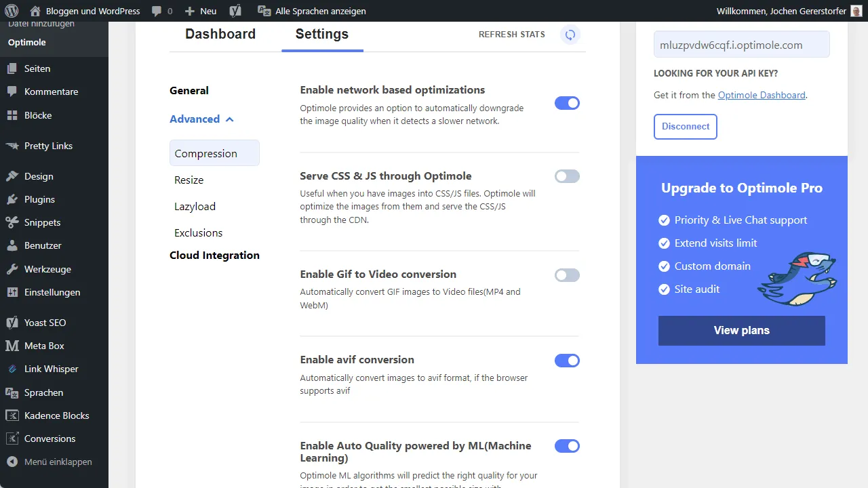Image resolution: width=868 pixels, height=488 pixels.
Task: Click the Blöcke grid icon in sidebar
Action: coord(12,115)
